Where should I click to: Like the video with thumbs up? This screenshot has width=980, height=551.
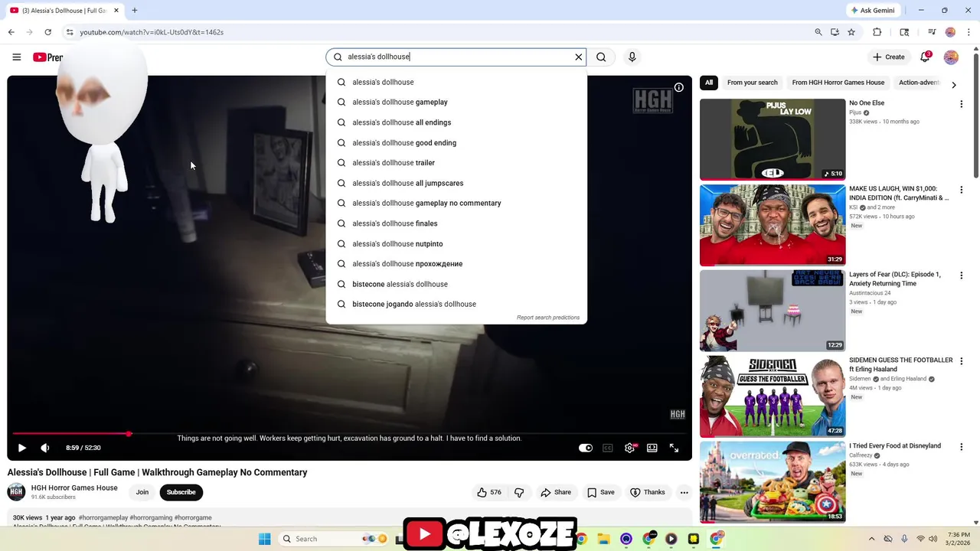coord(489,492)
